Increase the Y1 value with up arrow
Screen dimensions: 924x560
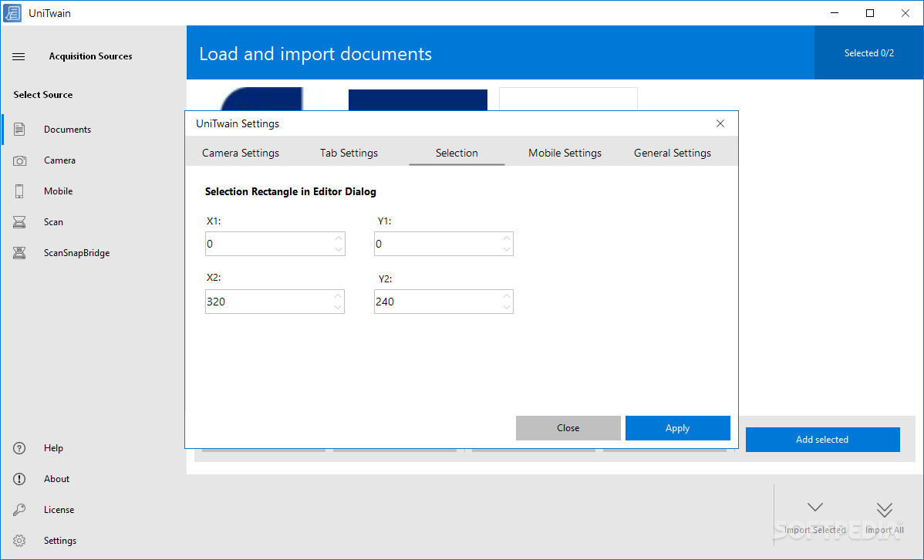(507, 238)
